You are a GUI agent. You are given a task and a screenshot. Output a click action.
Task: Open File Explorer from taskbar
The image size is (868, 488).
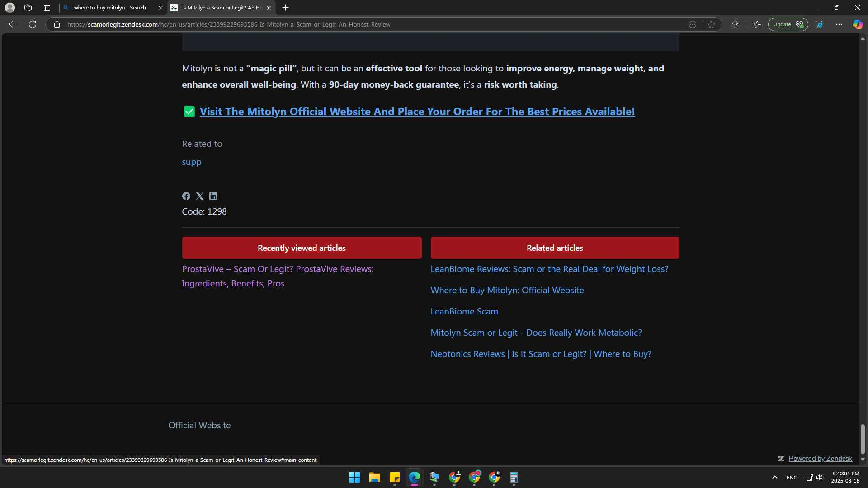pyautogui.click(x=375, y=477)
